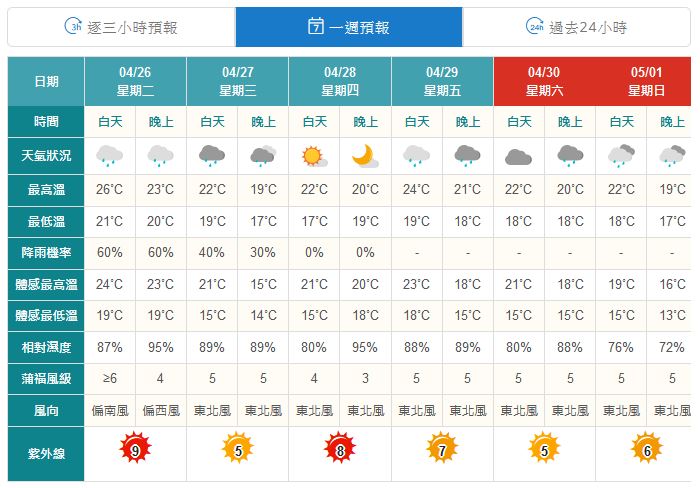Click the 降雨機率 row label
The width and height of the screenshot is (700, 488).
(46, 253)
